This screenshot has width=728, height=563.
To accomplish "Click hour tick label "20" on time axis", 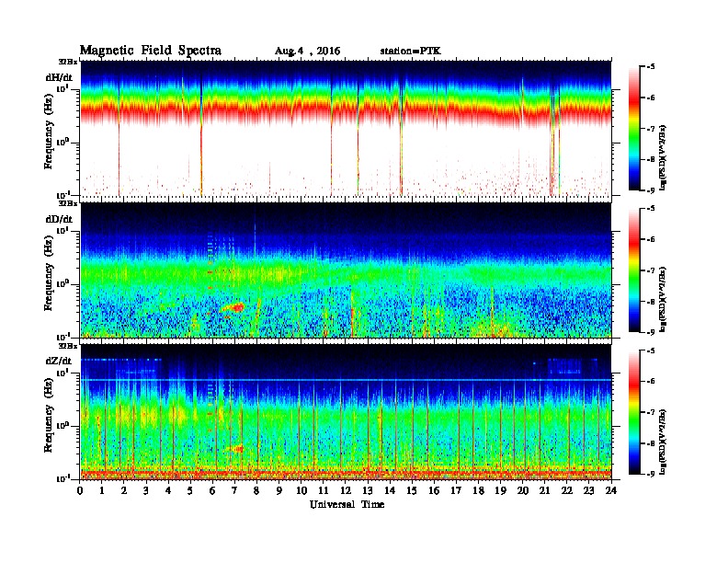I will [522, 490].
